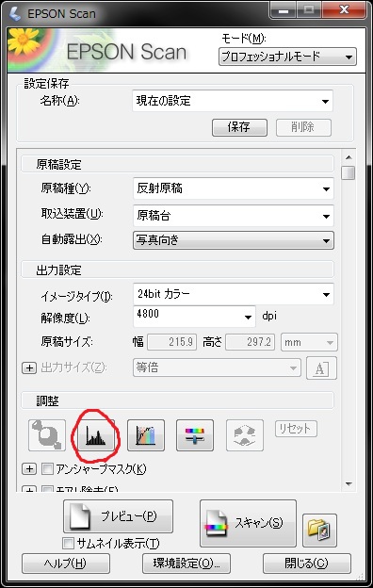This screenshot has width=373, height=588.
Task: Open the histogram adjustment tool
Action: pyautogui.click(x=96, y=435)
